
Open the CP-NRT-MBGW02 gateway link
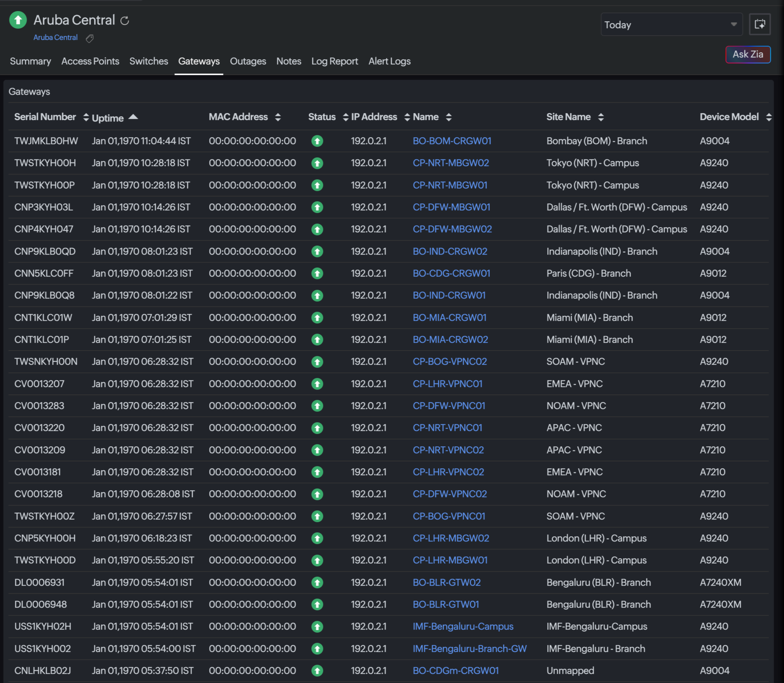(x=450, y=163)
